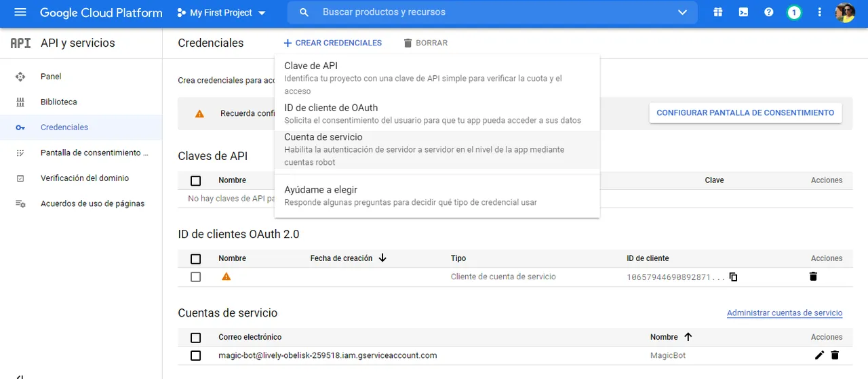Click client ID value 10657944690892871
Image resolution: width=868 pixels, height=379 pixels.
676,277
